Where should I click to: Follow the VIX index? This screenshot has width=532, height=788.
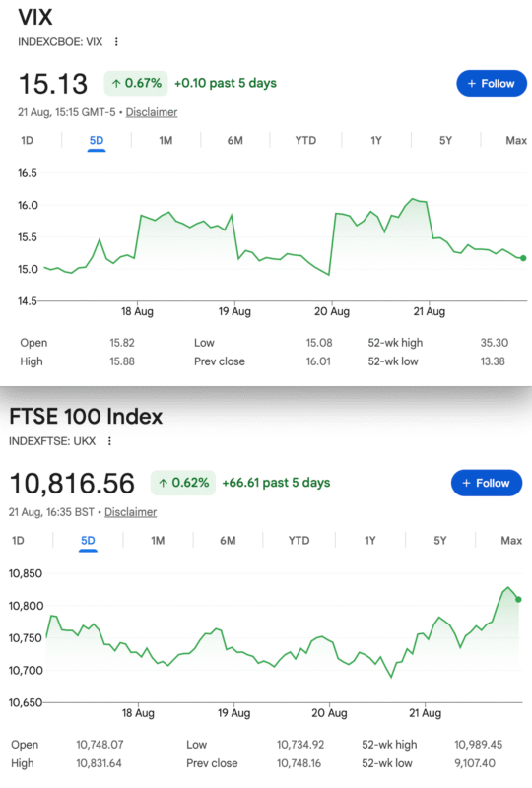click(492, 84)
